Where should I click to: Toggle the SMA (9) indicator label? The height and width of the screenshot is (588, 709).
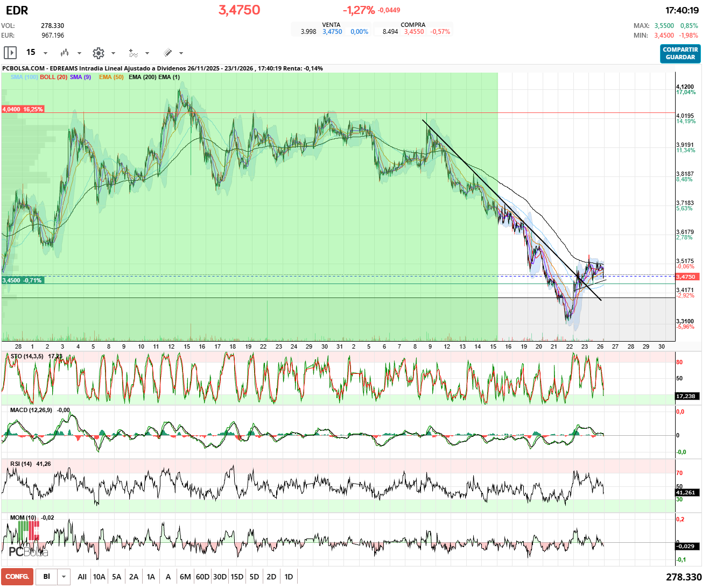[x=80, y=77]
